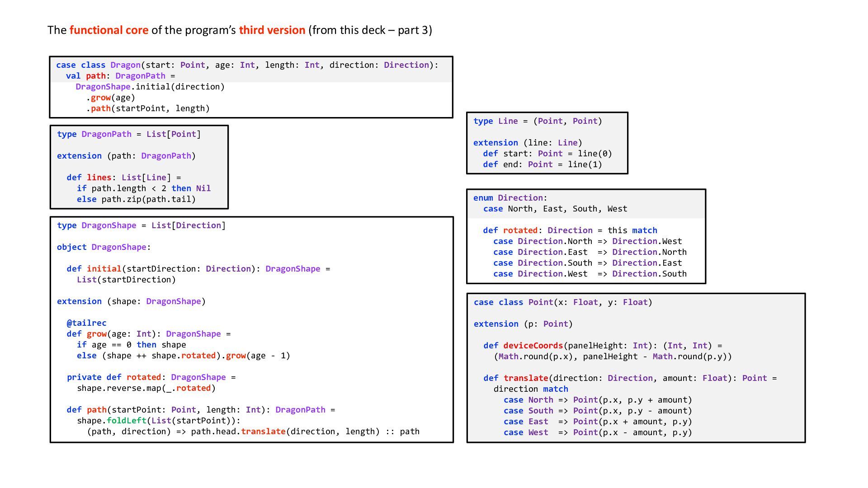
Task: Click the green 'foldLeft' method call
Action: click(126, 421)
